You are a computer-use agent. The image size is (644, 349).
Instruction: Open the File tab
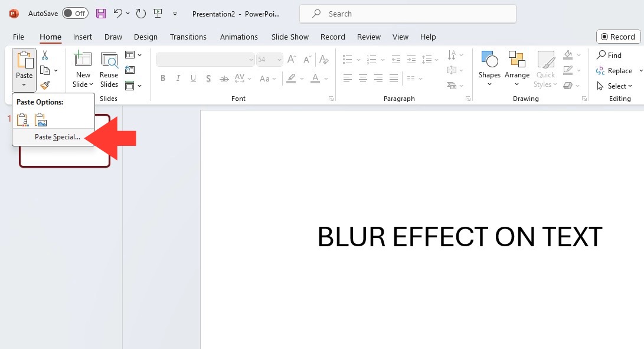(x=18, y=37)
